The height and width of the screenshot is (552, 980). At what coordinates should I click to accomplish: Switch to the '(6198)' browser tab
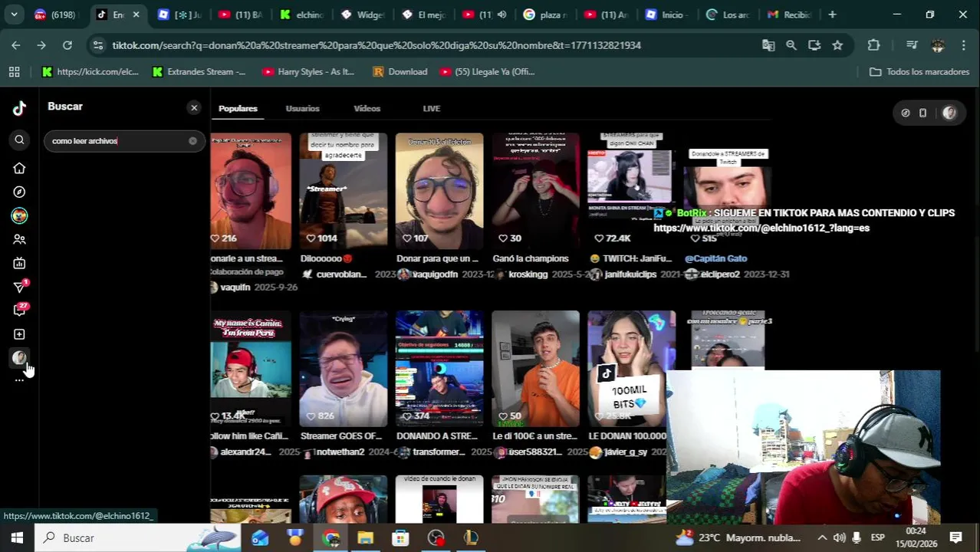(54, 15)
